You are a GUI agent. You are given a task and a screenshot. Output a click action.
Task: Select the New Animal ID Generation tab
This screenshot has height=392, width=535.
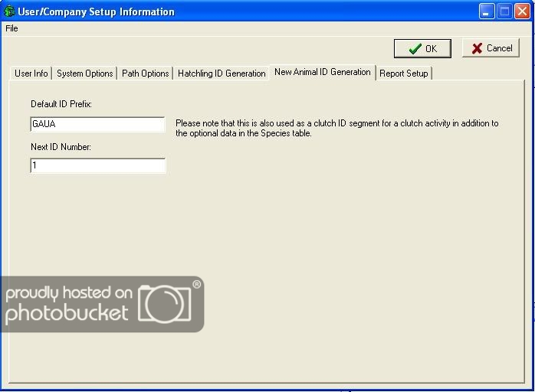[322, 72]
